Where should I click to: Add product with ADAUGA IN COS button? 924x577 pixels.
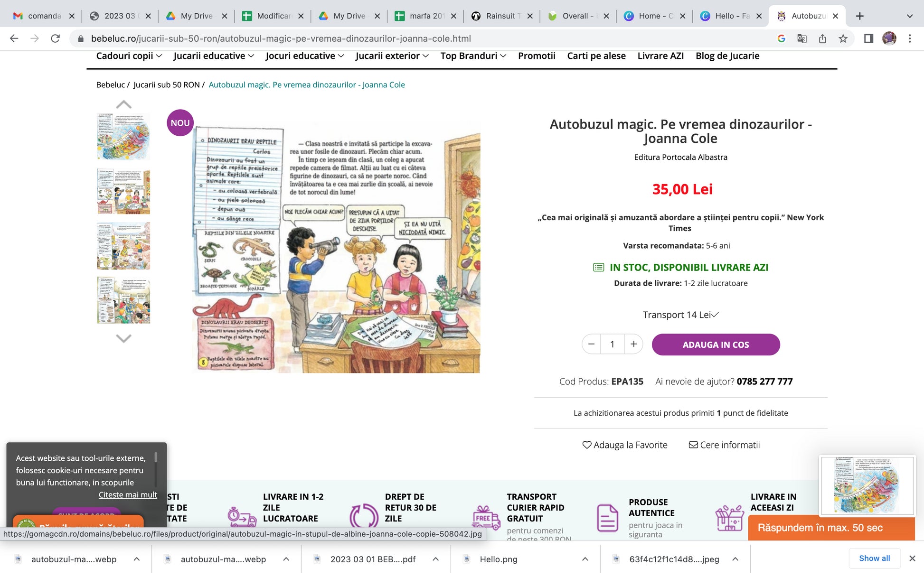pos(716,344)
